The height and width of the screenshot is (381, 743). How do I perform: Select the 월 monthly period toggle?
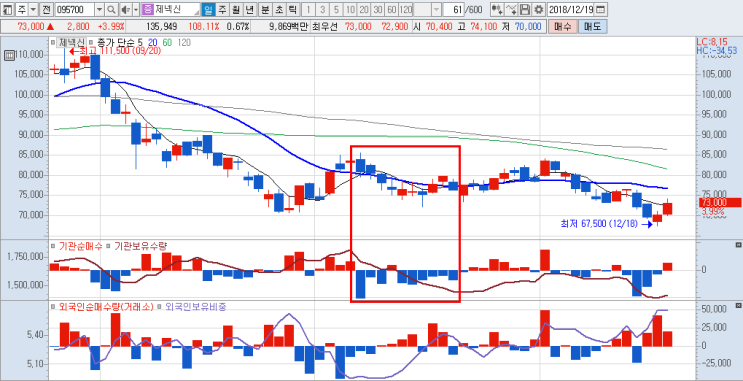(x=236, y=9)
